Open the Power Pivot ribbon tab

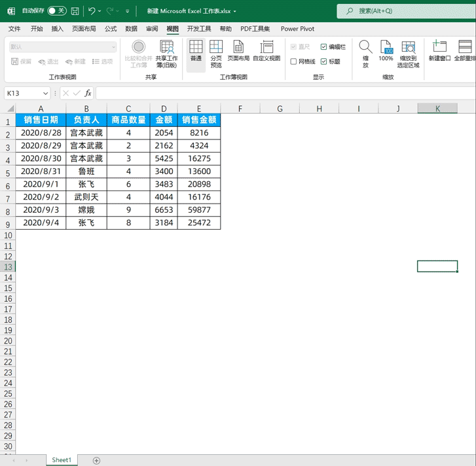pyautogui.click(x=297, y=29)
